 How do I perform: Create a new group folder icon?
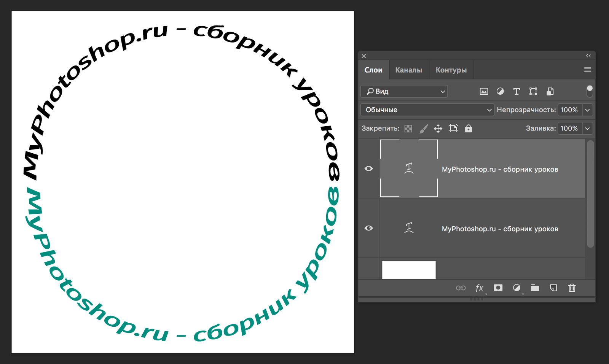535,288
